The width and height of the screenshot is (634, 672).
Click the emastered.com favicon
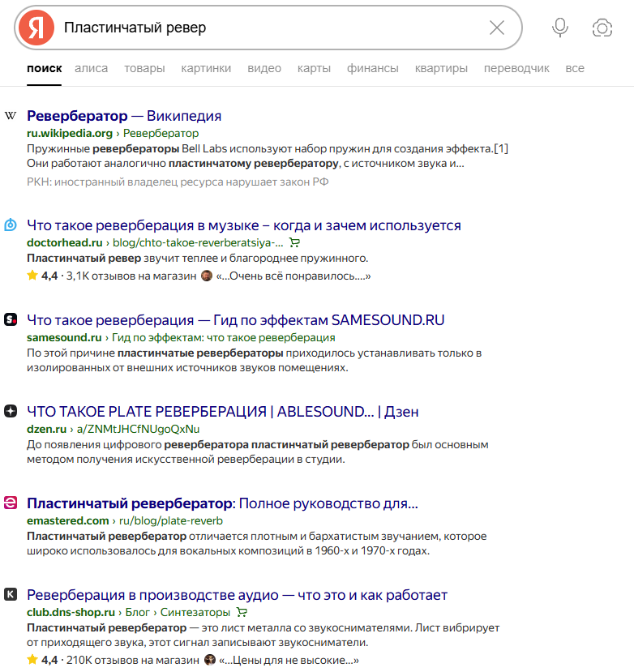(11, 503)
